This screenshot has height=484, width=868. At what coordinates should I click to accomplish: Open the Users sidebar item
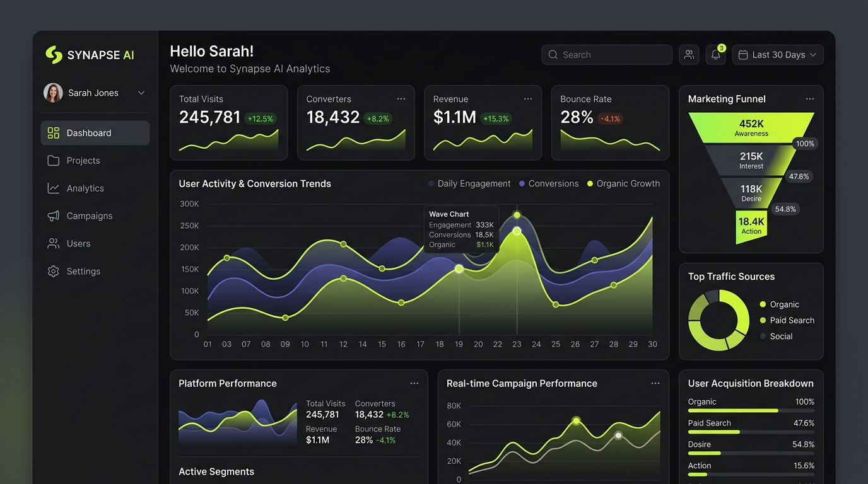95,243
